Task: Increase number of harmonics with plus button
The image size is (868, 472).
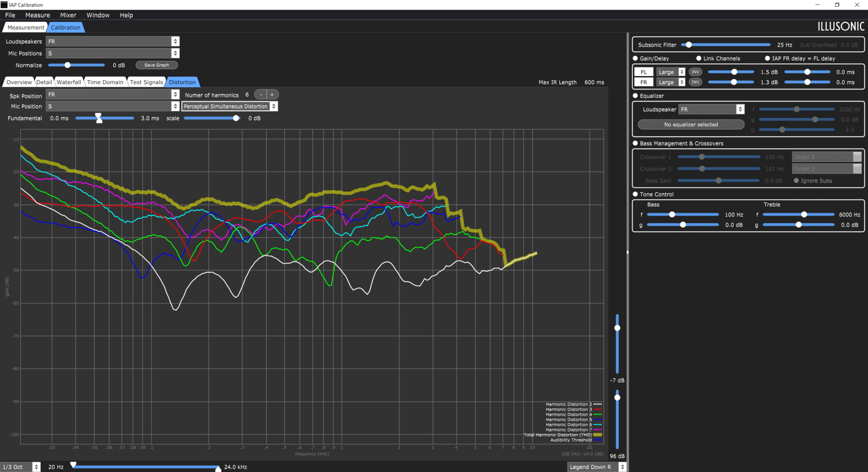Action: 272,95
